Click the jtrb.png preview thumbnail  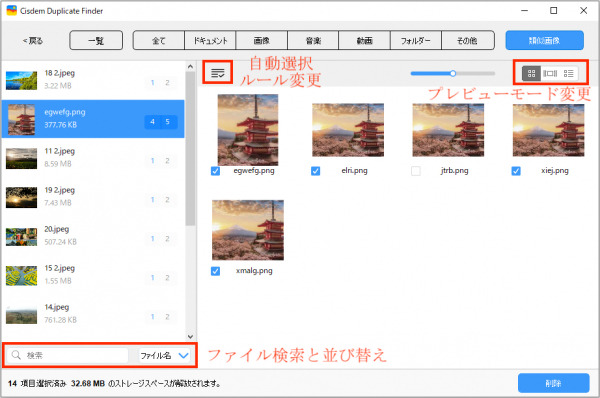coord(448,130)
